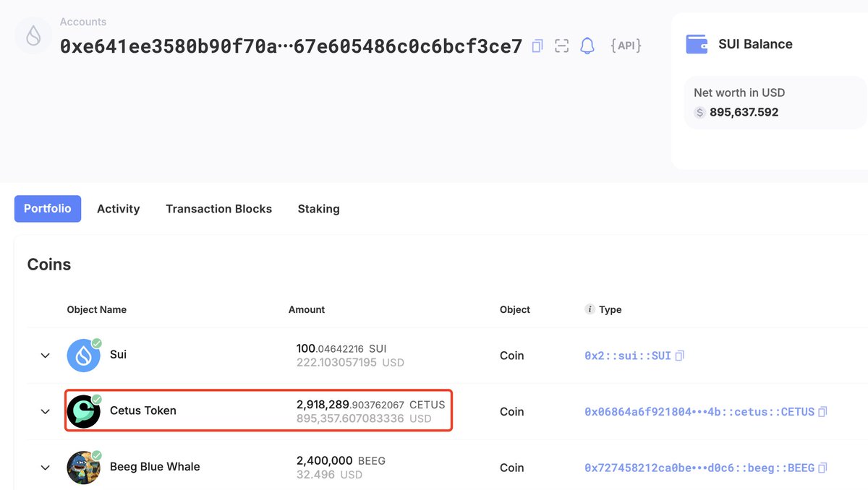Click the SUI Balance heading
The height and width of the screenshot is (490, 868).
[755, 44]
